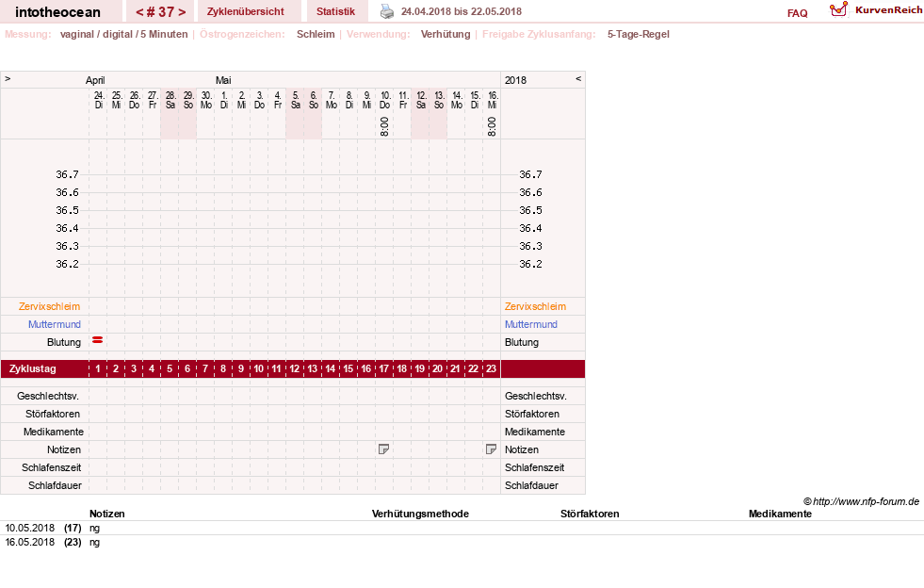This screenshot has height=588, width=924.
Task: Click the right Zervixschleim label
Action: pyautogui.click(x=535, y=306)
